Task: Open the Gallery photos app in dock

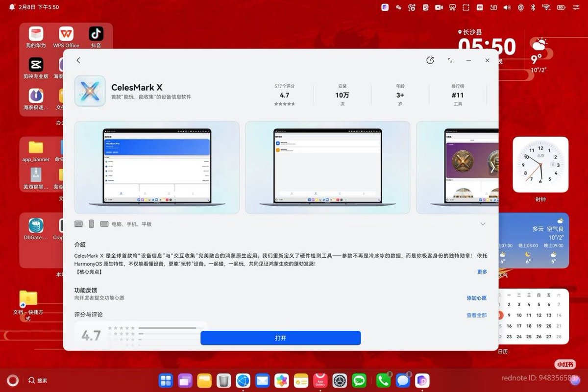Action: 281,380
